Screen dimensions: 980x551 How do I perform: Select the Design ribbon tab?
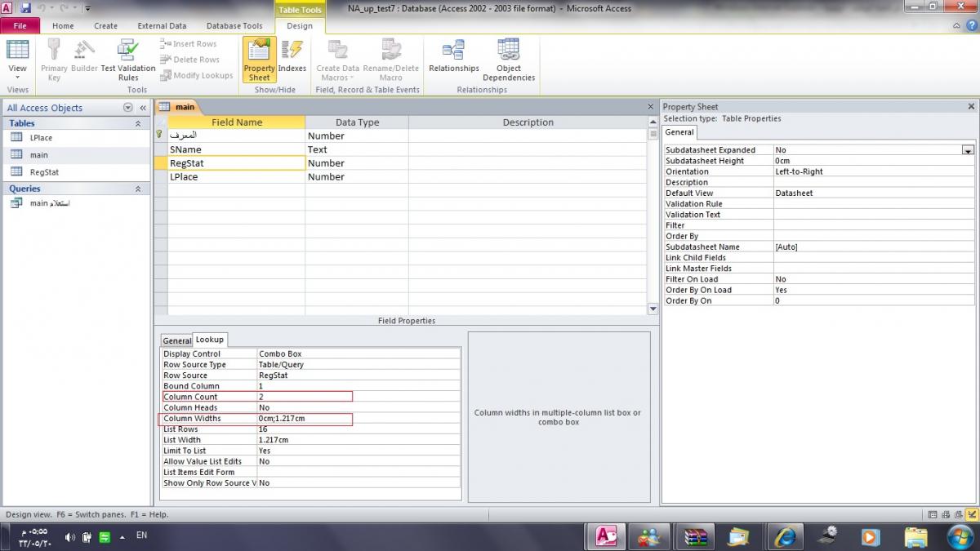[x=300, y=26]
